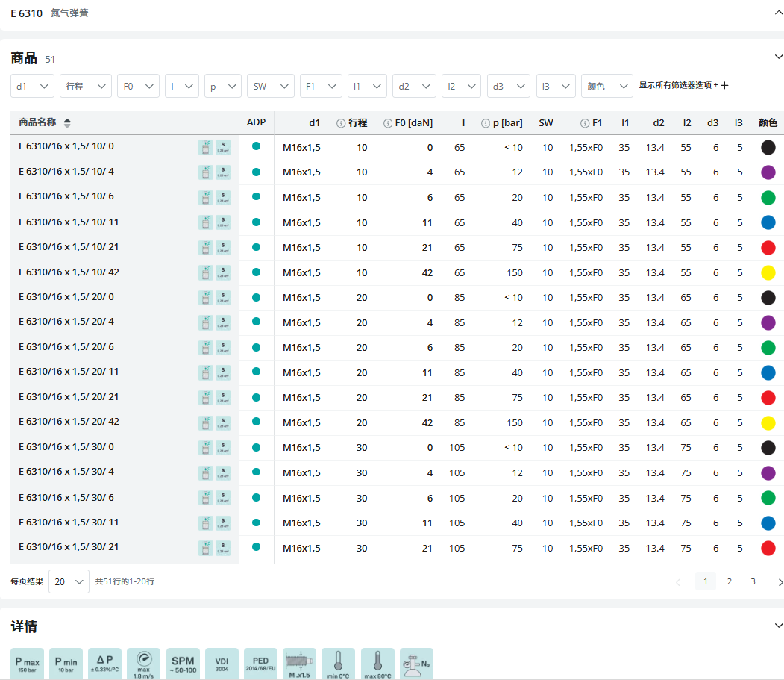Click purple color dot in row 10/ 4

pos(768,172)
